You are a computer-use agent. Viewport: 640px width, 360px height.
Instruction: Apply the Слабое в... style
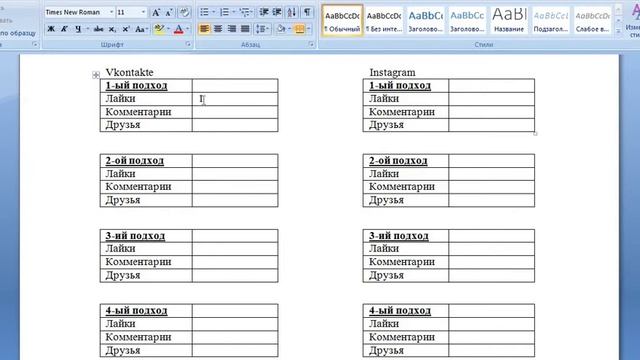point(592,21)
